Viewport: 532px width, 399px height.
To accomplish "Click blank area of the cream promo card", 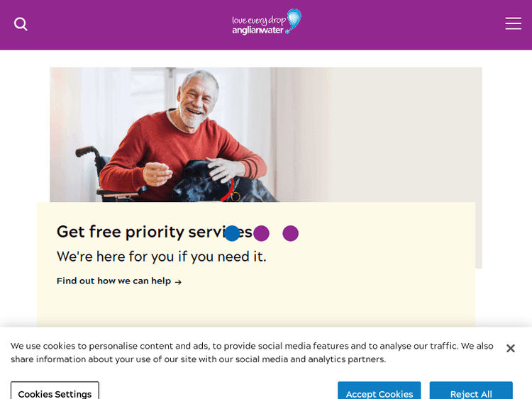I will pos(355,298).
